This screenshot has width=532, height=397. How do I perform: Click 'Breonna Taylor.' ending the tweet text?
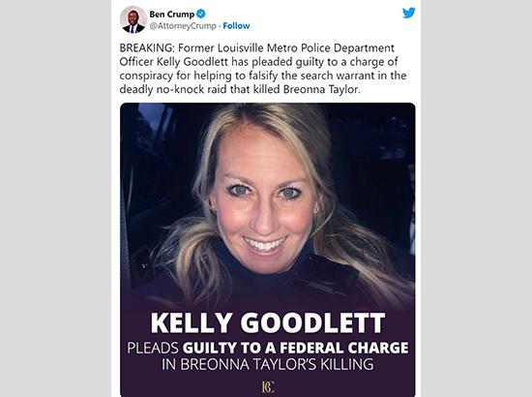(x=321, y=89)
